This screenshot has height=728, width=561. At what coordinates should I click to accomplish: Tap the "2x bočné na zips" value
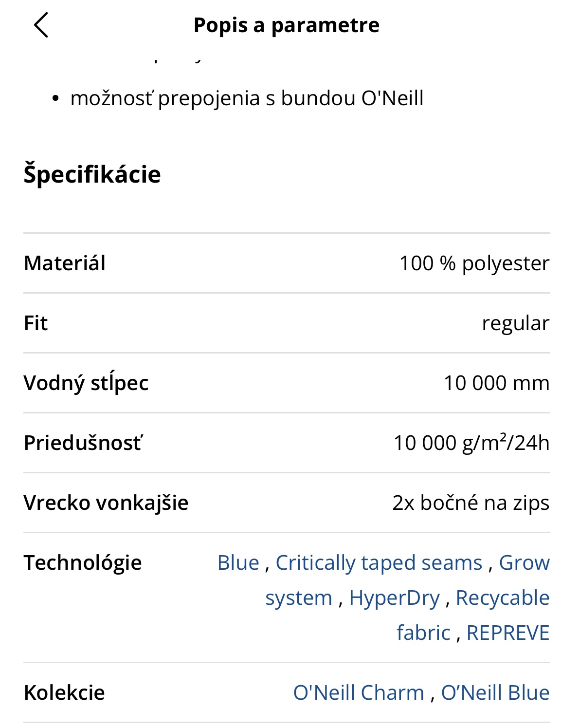[x=471, y=503]
